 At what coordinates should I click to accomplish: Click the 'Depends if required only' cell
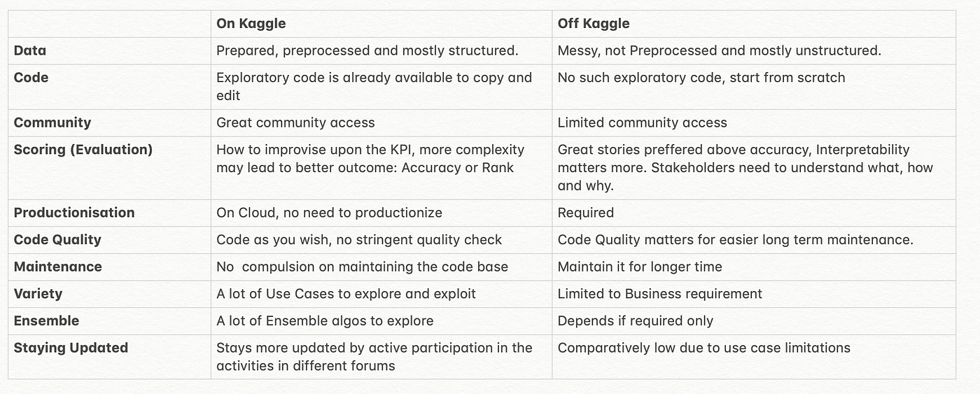pos(636,321)
